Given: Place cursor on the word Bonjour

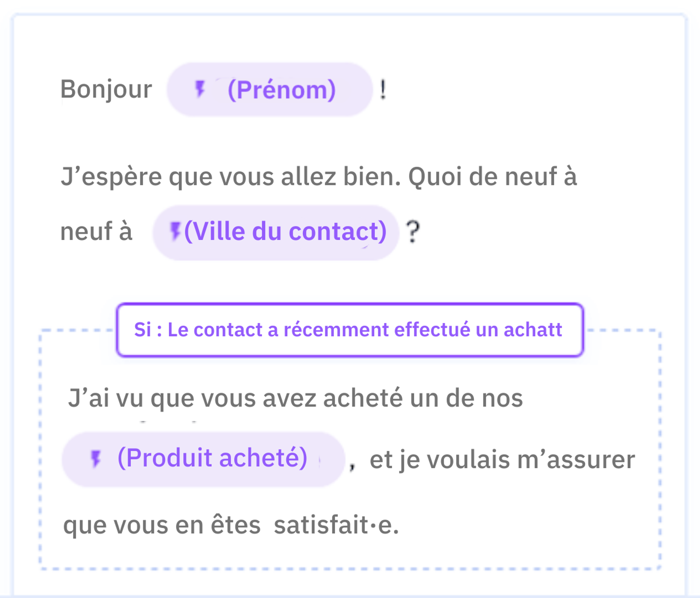Looking at the screenshot, I should tap(106, 89).
